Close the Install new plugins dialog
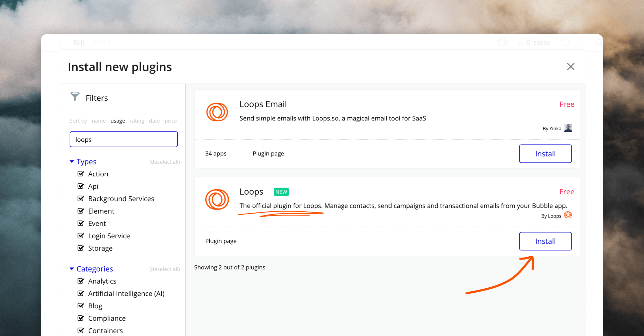Screen dimensions: 644x336 tap(571, 67)
